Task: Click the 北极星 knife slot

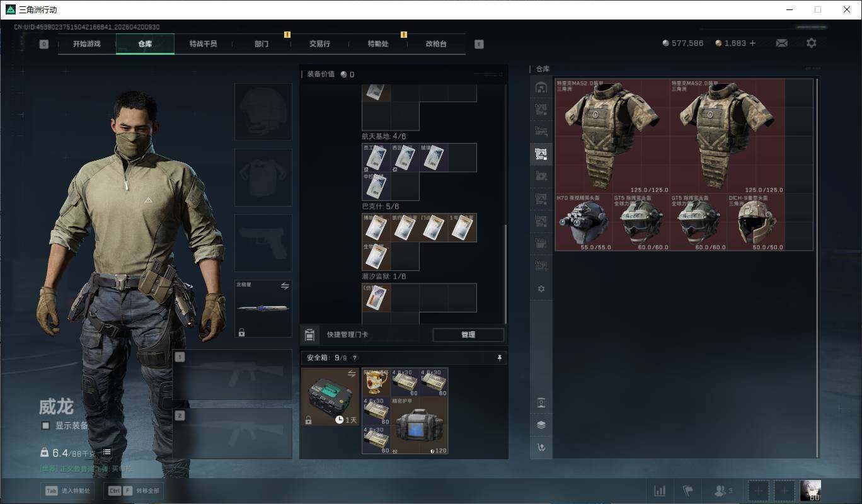Action: tap(263, 309)
